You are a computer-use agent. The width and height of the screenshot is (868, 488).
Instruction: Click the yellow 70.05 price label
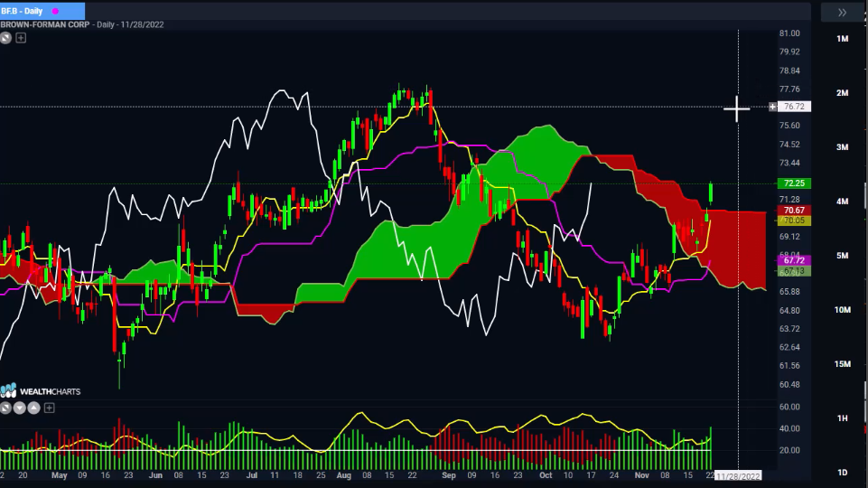point(794,221)
